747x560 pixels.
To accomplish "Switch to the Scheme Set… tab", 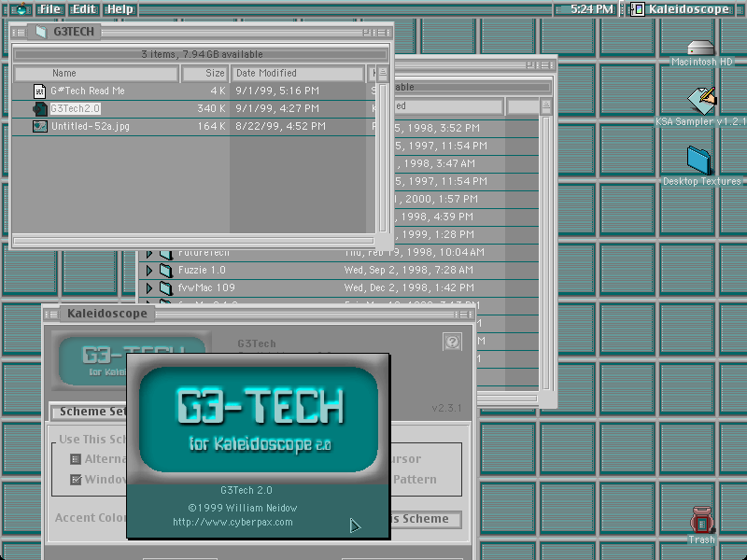I will 89,412.
